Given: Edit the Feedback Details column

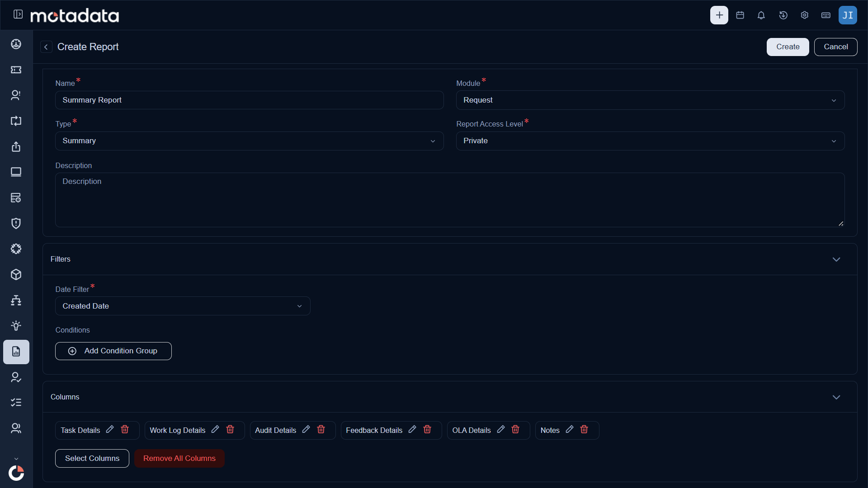Looking at the screenshot, I should 412,429.
